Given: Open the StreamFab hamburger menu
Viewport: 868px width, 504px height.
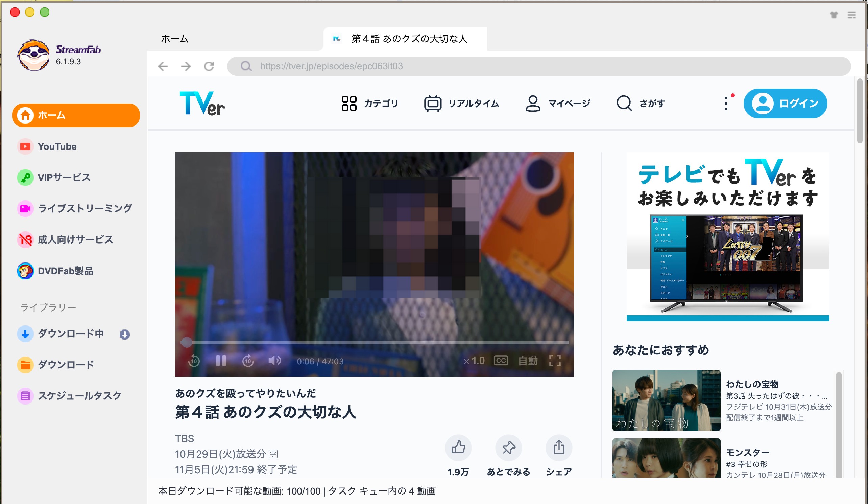Looking at the screenshot, I should [x=851, y=15].
